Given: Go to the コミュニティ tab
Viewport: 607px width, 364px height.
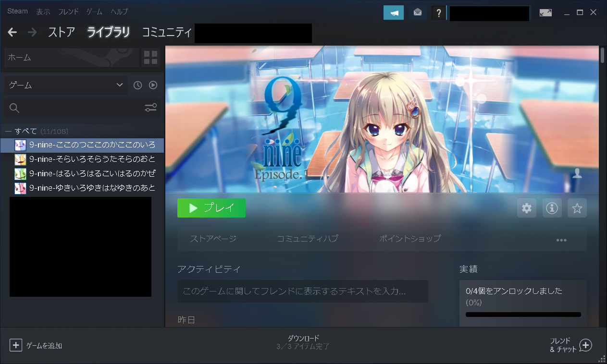Looking at the screenshot, I should pos(166,32).
